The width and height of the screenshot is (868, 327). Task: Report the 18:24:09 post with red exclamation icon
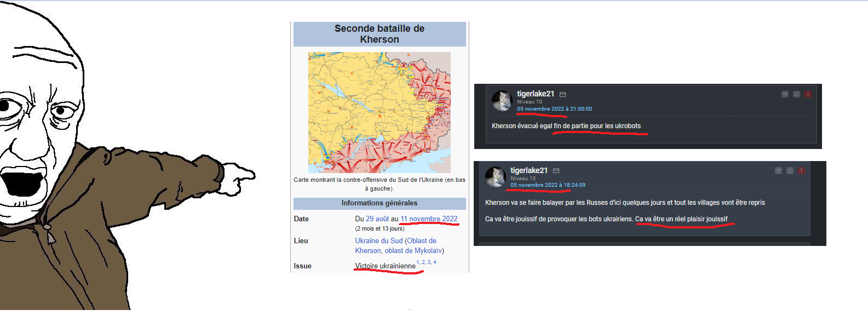801,171
